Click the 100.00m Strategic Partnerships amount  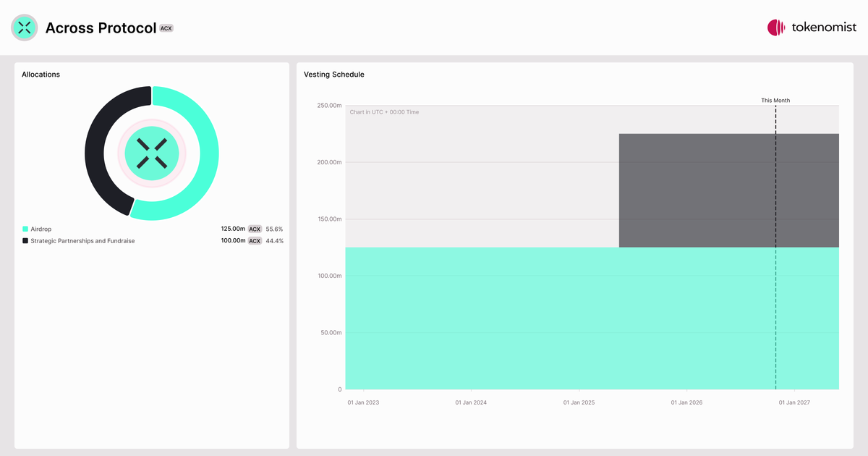pyautogui.click(x=233, y=240)
